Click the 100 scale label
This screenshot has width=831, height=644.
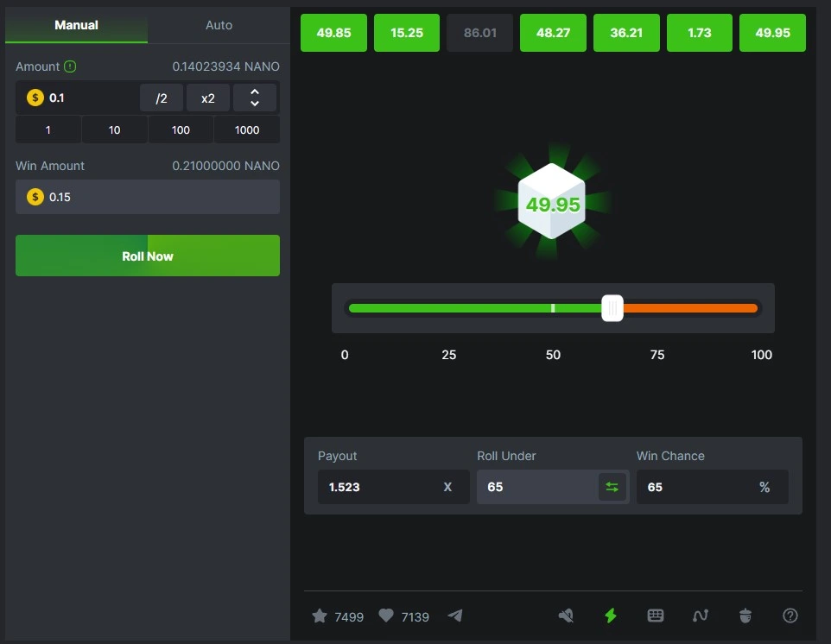pos(762,355)
